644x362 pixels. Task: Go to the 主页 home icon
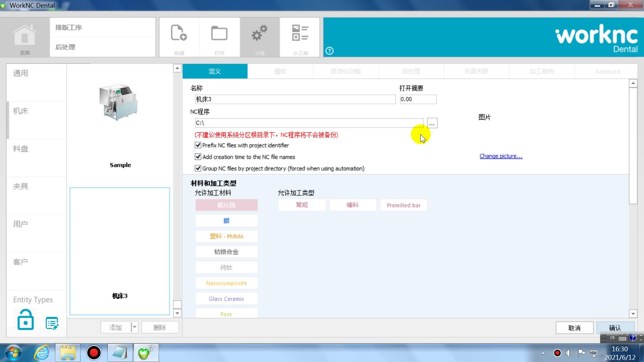[x=24, y=38]
